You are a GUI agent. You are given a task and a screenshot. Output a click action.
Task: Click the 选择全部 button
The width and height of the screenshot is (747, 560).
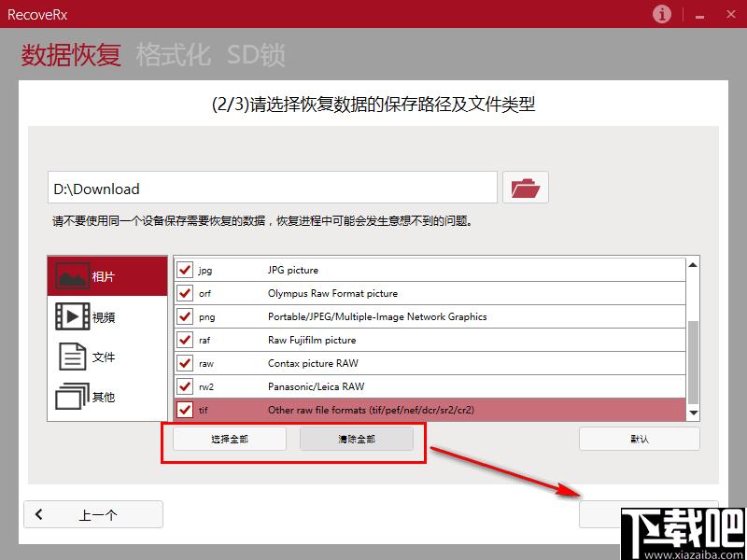point(230,439)
